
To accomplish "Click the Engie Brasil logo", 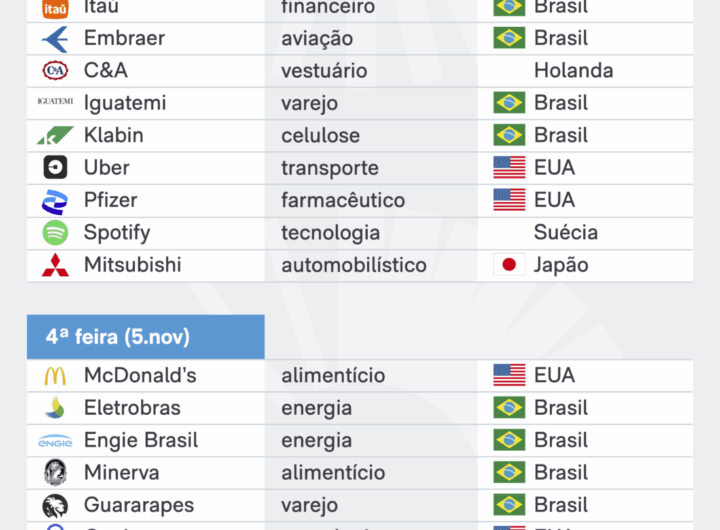I will tap(55, 441).
